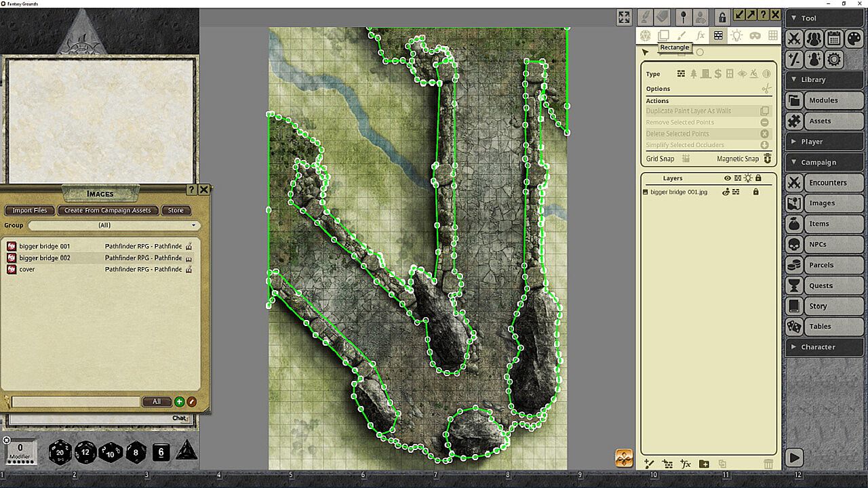Toggle visibility eye in Layers header
Viewport: 868px width, 488px height.
tap(728, 178)
